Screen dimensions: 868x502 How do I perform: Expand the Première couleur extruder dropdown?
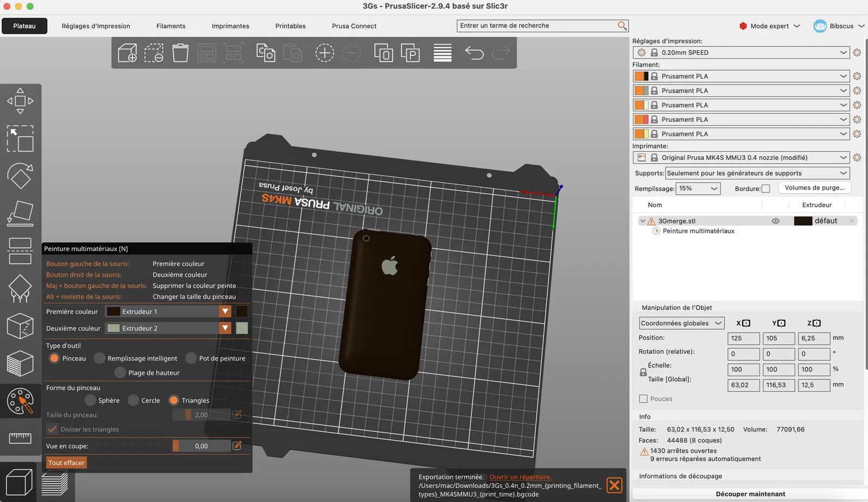225,312
